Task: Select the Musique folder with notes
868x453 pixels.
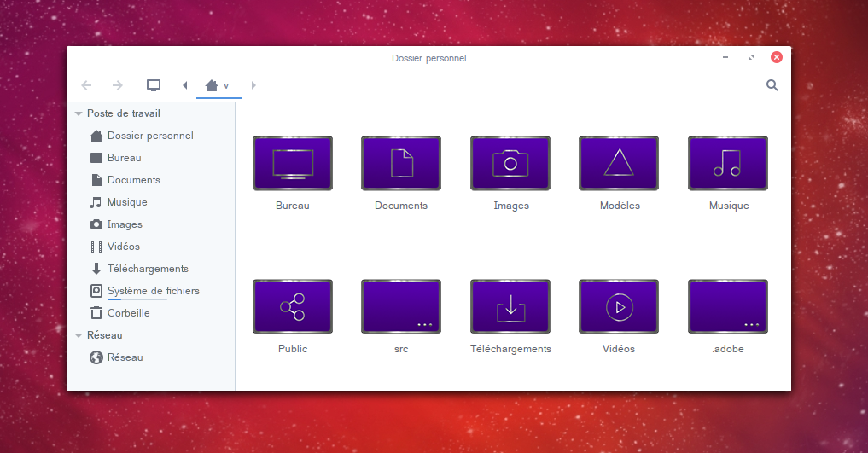Action: click(728, 163)
